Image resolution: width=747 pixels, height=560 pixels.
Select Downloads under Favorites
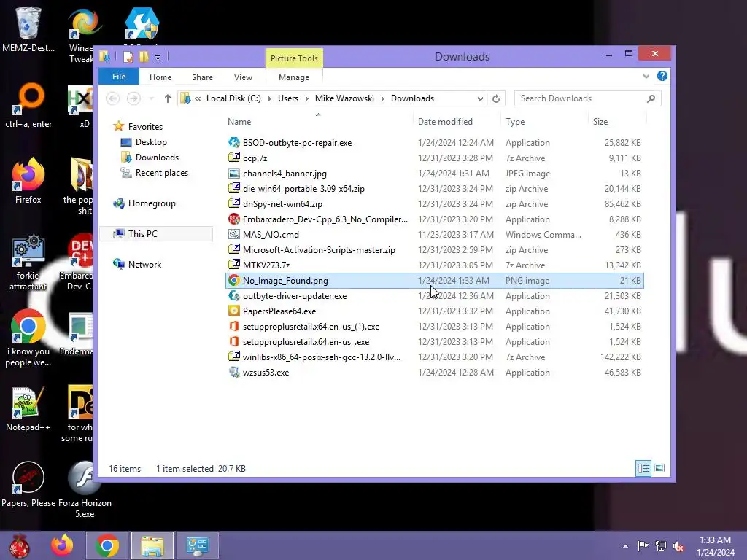pos(157,157)
